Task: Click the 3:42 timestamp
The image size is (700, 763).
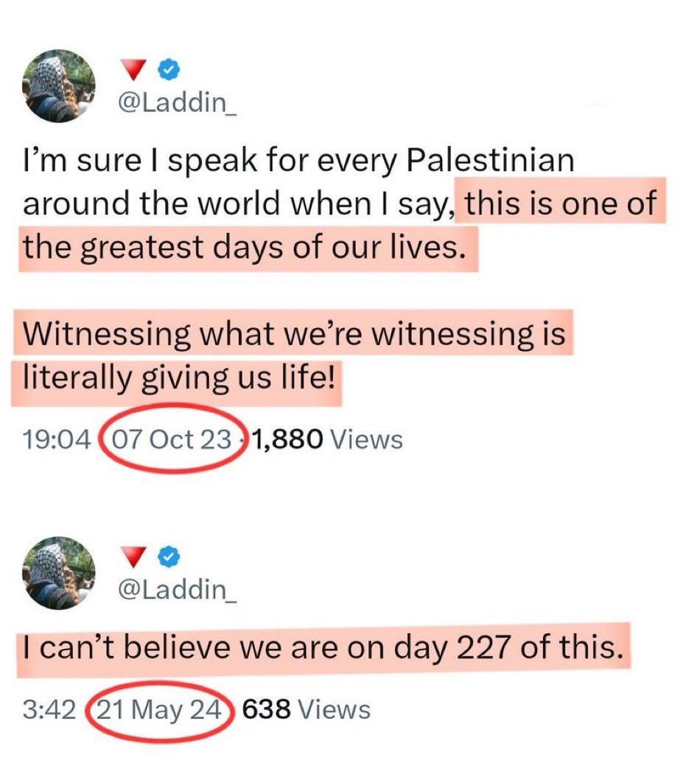Action: click(49, 710)
